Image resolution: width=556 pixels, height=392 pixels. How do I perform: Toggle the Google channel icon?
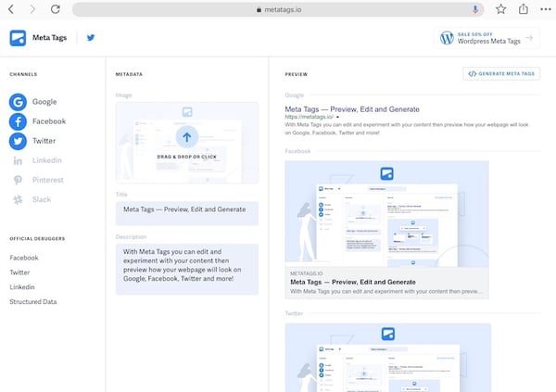18,102
